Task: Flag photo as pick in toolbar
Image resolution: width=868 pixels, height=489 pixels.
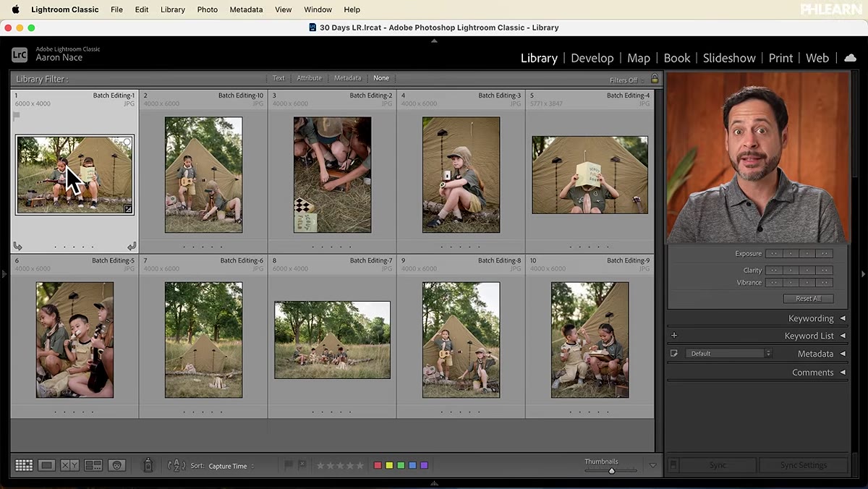Action: tap(289, 465)
